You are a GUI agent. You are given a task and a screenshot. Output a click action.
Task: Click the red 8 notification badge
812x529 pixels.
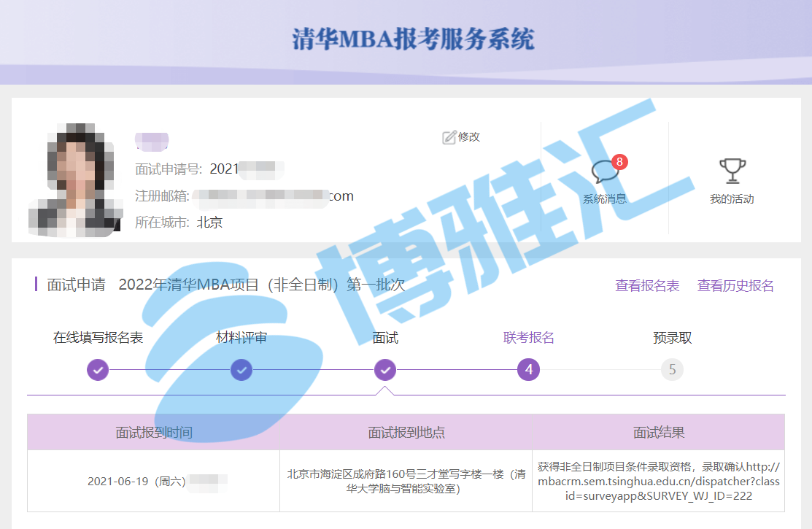pyautogui.click(x=619, y=162)
